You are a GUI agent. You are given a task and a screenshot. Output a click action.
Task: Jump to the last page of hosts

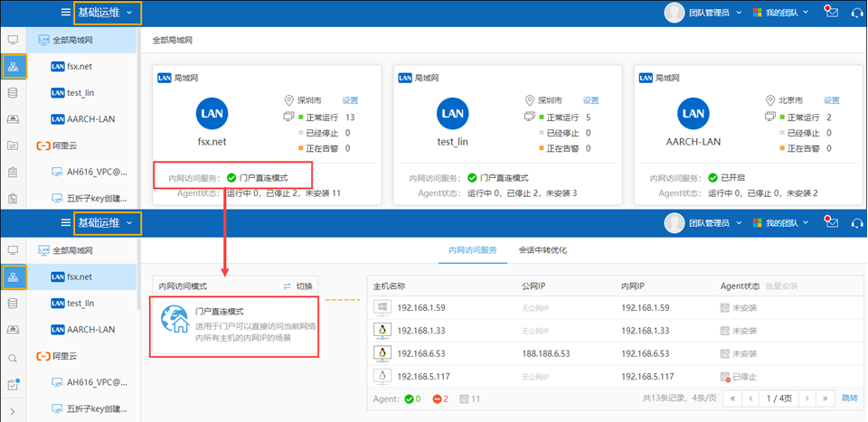(x=824, y=398)
